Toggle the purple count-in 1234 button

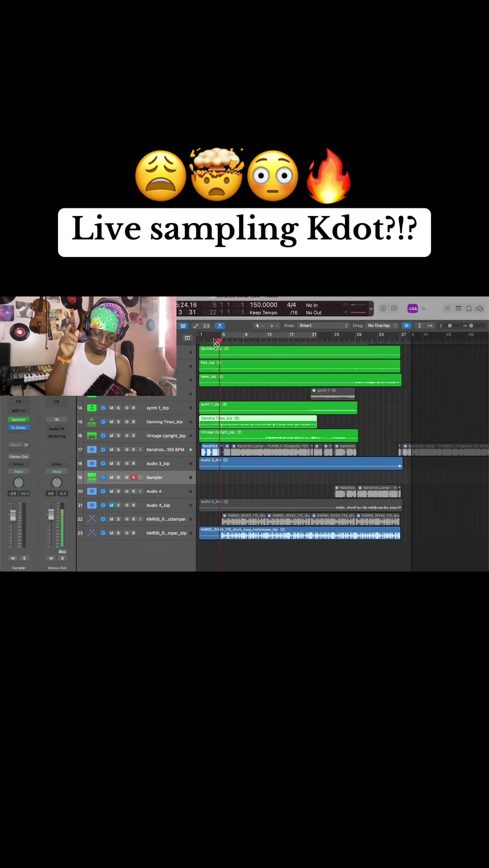click(x=413, y=309)
